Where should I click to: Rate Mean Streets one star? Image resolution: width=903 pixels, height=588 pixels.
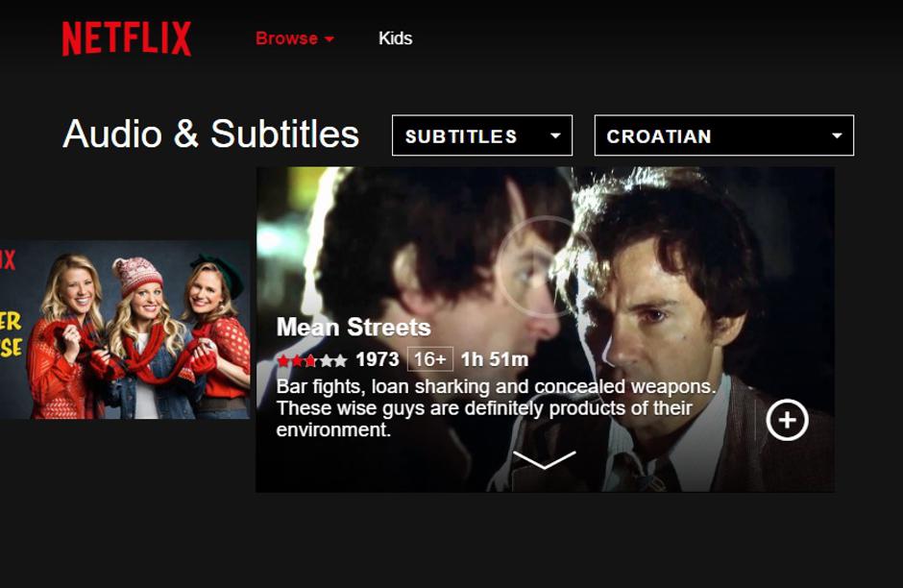coord(283,360)
